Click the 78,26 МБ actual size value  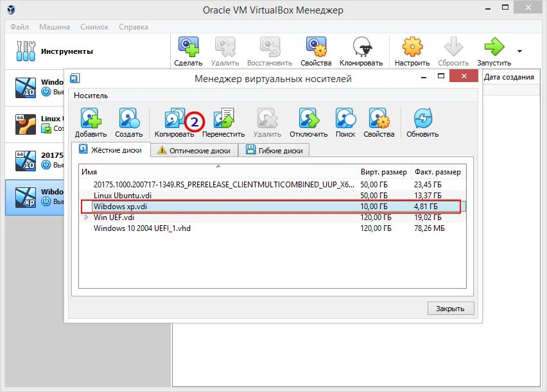(x=429, y=228)
